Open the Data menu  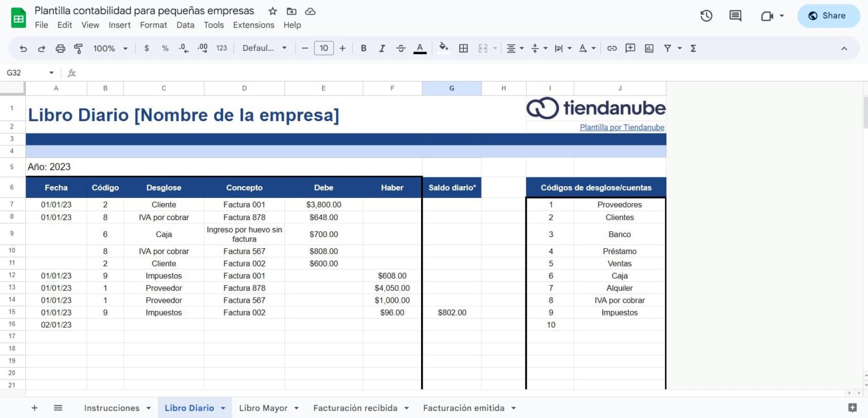[x=185, y=25]
